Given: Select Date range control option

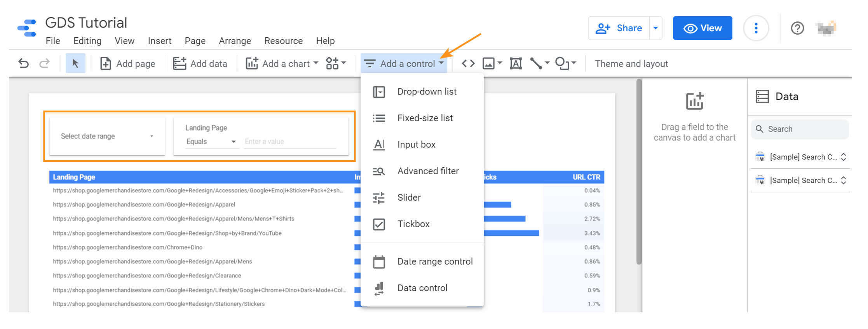Looking at the screenshot, I should point(422,262).
